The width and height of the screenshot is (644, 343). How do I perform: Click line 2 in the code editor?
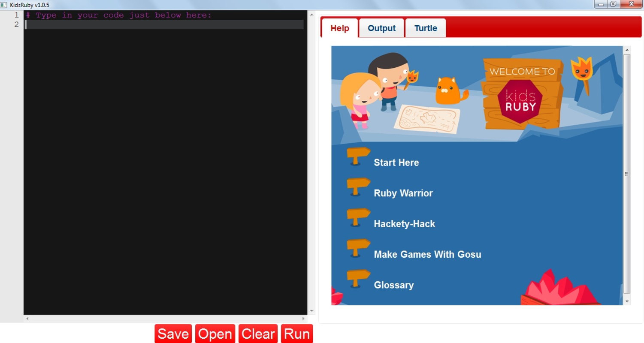[x=165, y=24]
